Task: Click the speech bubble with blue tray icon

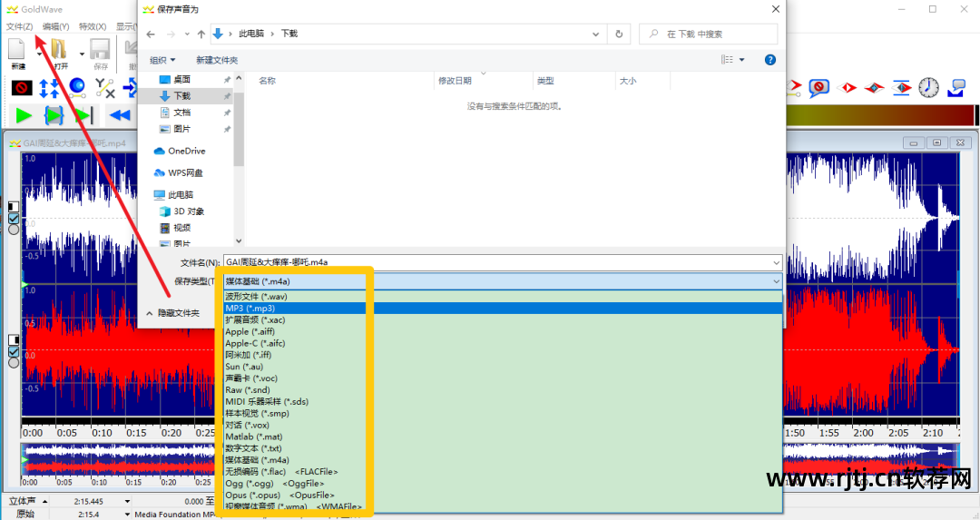Action: [956, 87]
